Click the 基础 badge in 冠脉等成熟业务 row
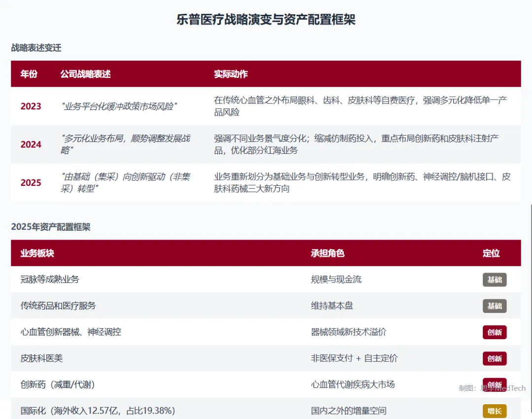This screenshot has height=419, width=532. (495, 280)
